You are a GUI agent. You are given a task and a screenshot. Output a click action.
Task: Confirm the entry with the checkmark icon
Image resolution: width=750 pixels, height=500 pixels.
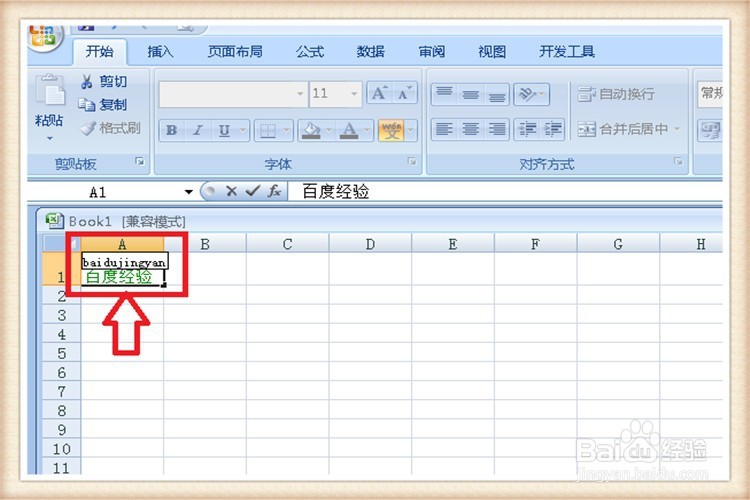pyautogui.click(x=252, y=191)
